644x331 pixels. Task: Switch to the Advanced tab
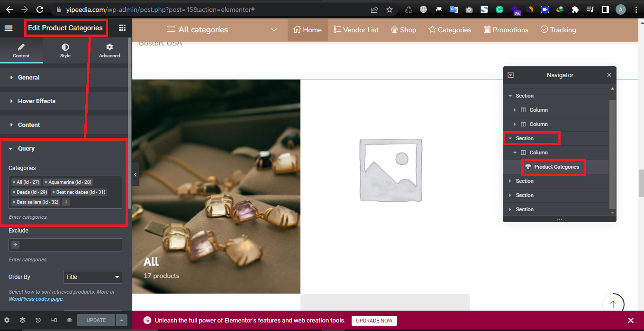(x=109, y=51)
